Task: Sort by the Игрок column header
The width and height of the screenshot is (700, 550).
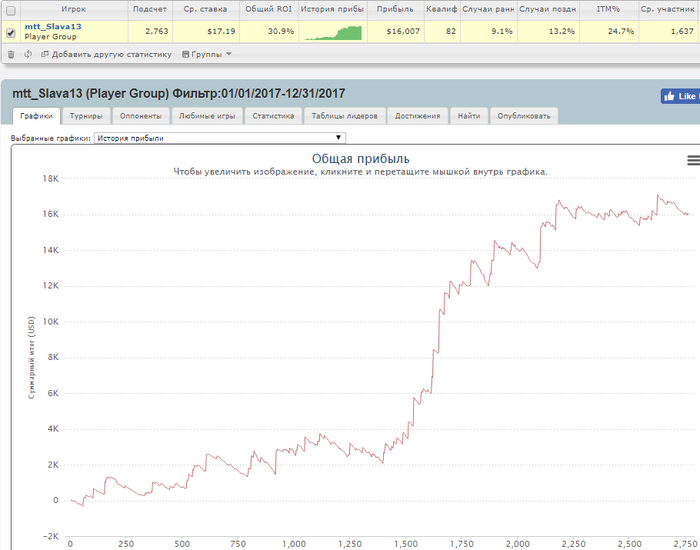Action: pyautogui.click(x=74, y=9)
